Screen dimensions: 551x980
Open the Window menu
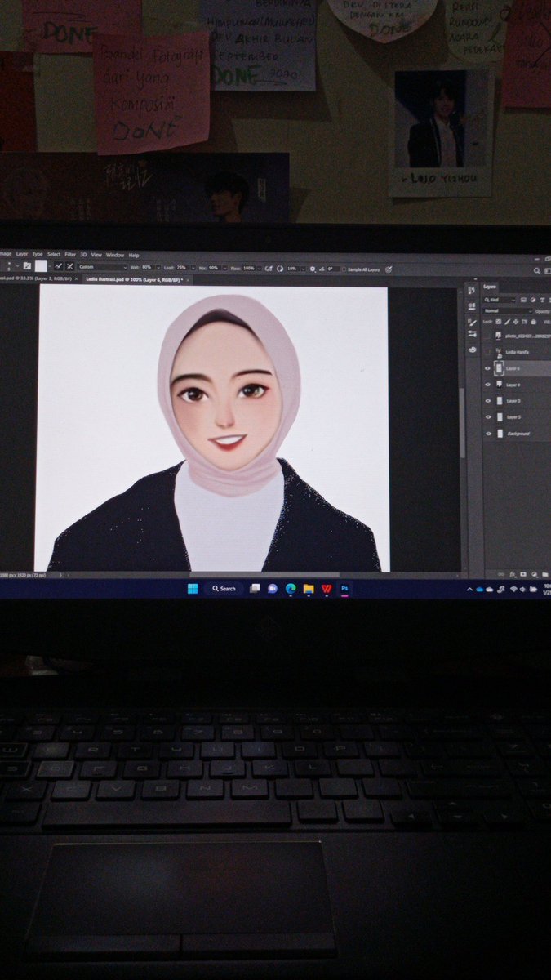115,255
